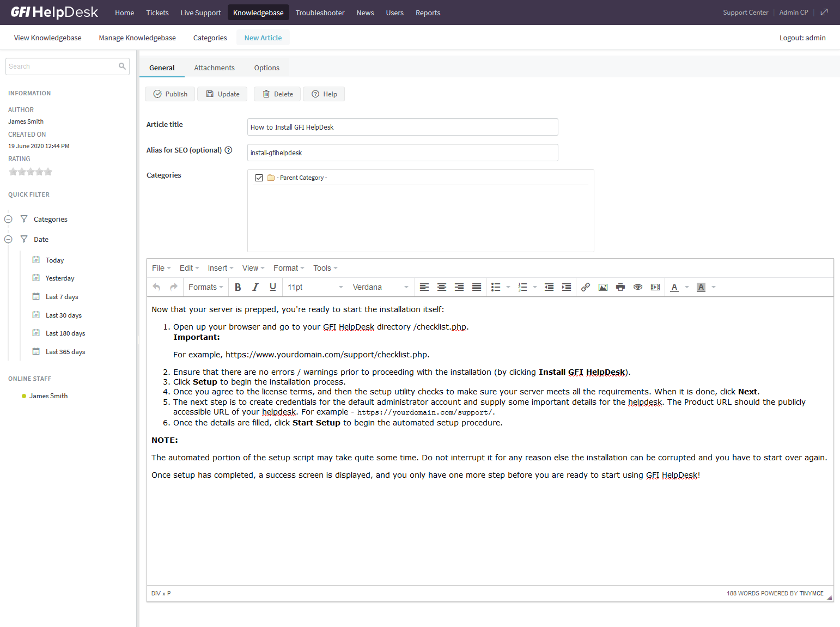
Task: Open numbered list style options arrow
Action: 535,287
